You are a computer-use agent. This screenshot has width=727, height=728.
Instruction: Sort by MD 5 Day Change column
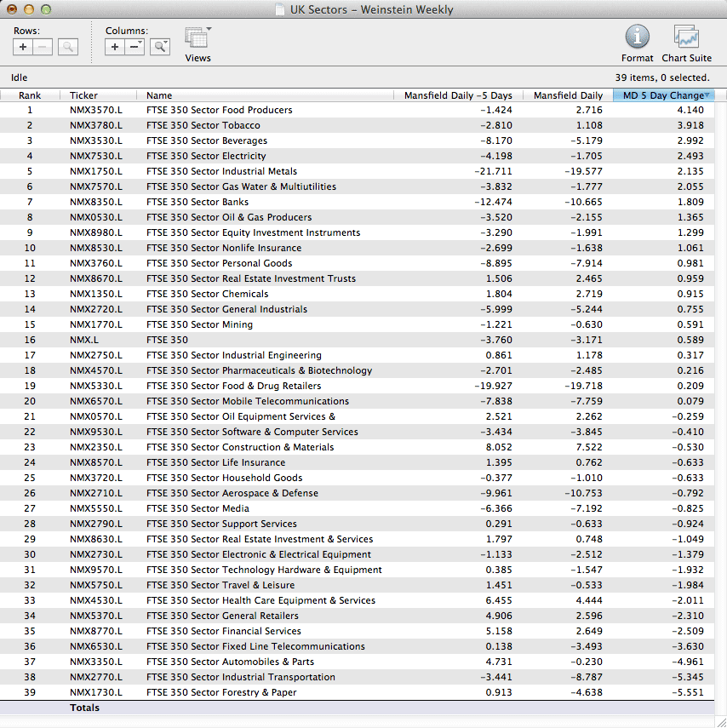pos(663,95)
